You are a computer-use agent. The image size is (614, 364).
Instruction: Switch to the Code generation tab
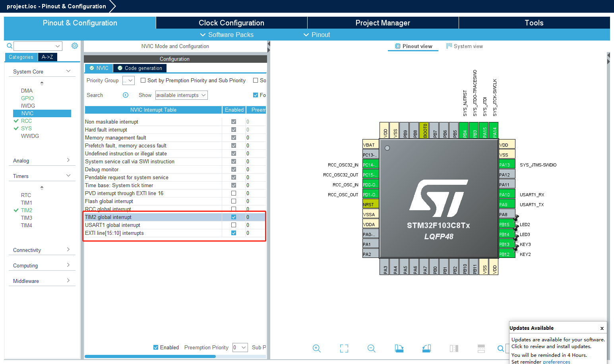click(x=140, y=68)
